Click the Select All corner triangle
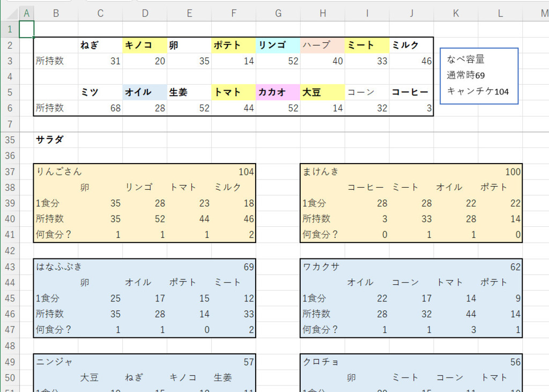 pos(10,13)
